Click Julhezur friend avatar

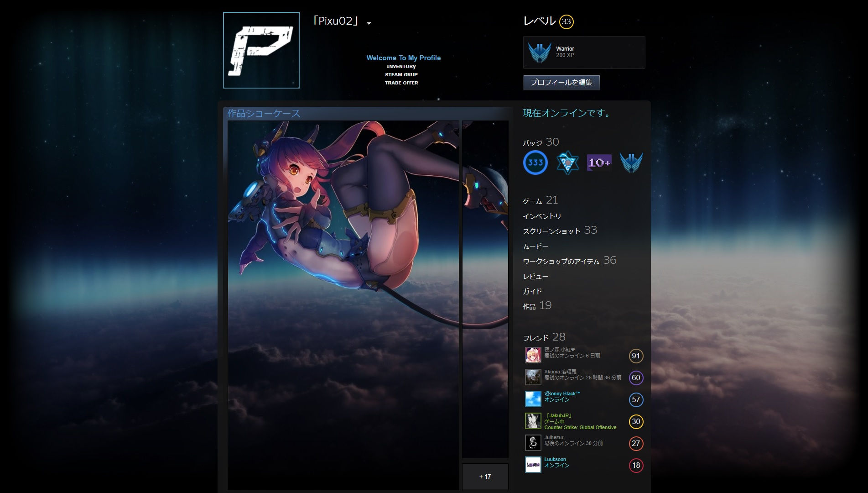pyautogui.click(x=533, y=443)
